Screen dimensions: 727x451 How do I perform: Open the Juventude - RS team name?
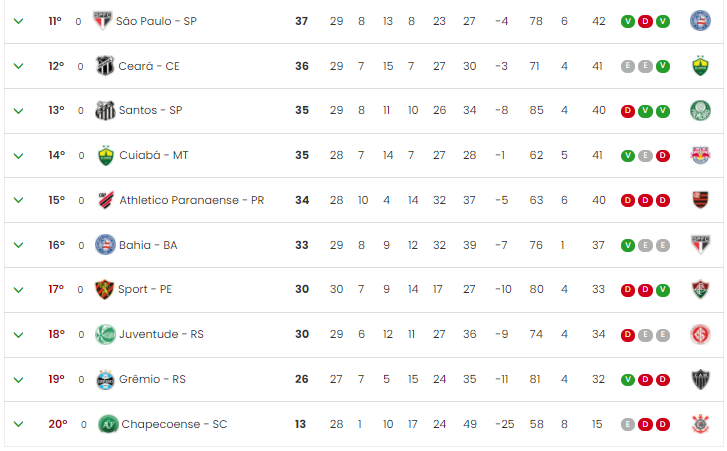pyautogui.click(x=161, y=334)
